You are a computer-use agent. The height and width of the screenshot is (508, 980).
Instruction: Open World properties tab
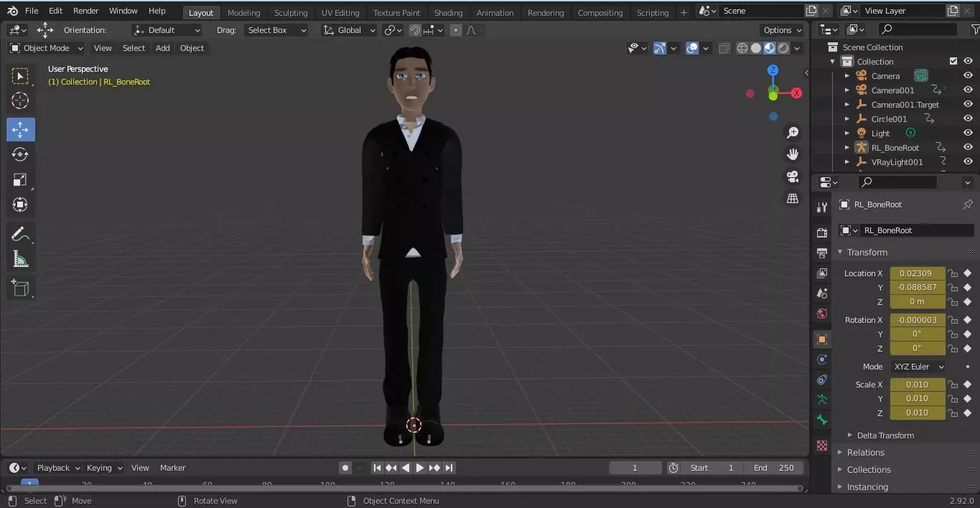[822, 314]
